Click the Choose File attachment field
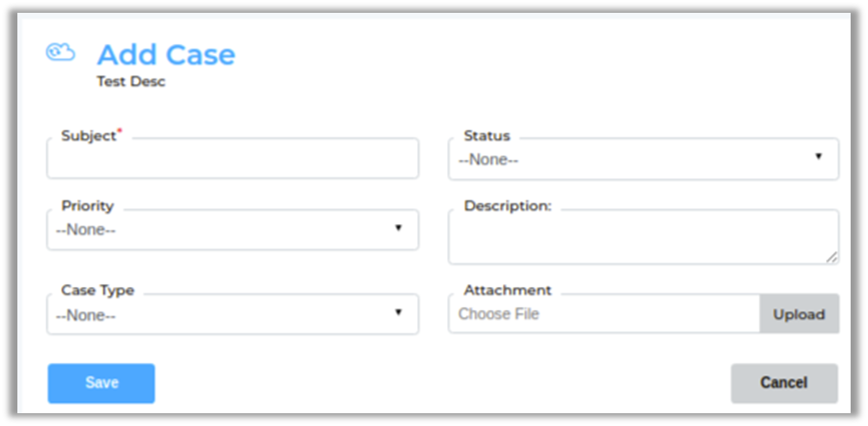Image resolution: width=868 pixels, height=426 pixels. pos(604,314)
